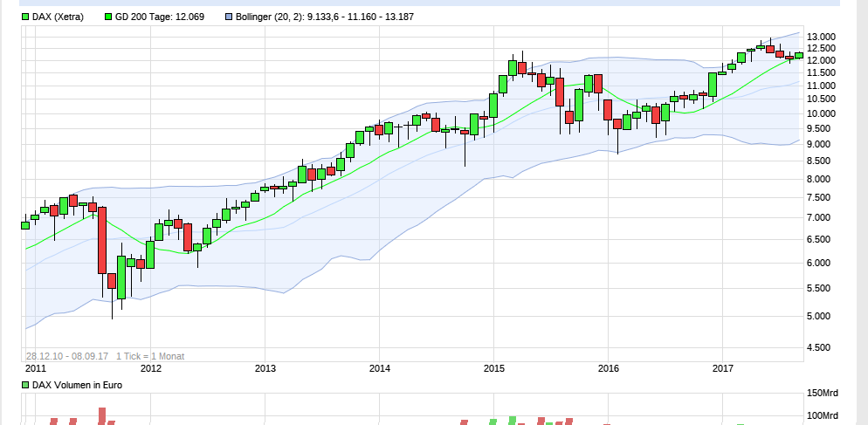868x425 pixels.
Task: Click the 10.000 price axis label
Action: pos(821,114)
